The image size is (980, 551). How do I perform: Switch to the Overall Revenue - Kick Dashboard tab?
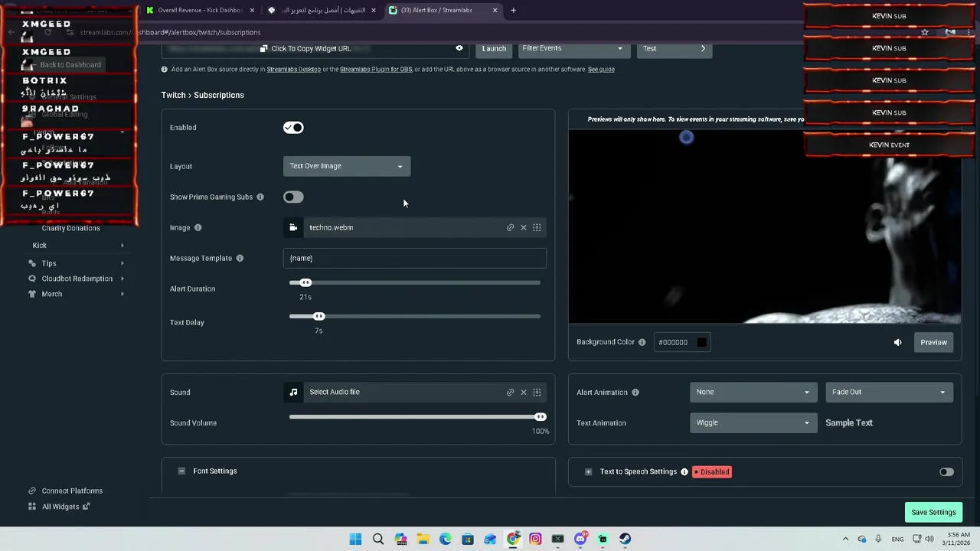(x=201, y=10)
